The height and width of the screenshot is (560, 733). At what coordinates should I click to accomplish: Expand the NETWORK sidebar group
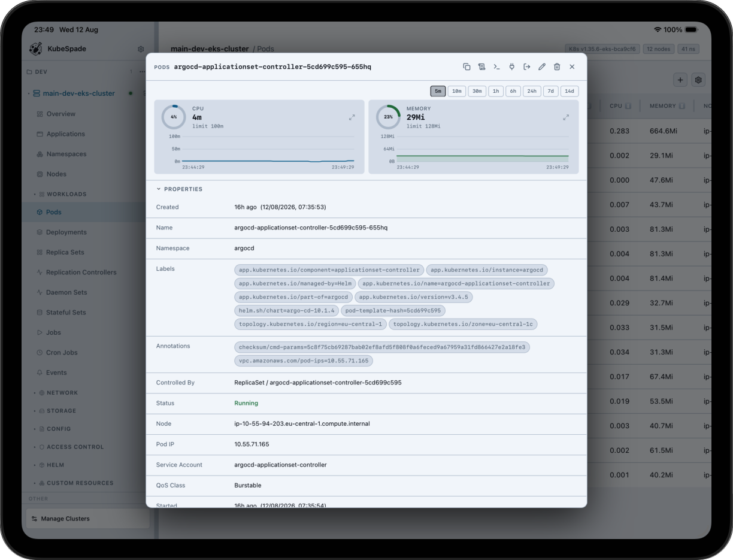tap(56, 393)
